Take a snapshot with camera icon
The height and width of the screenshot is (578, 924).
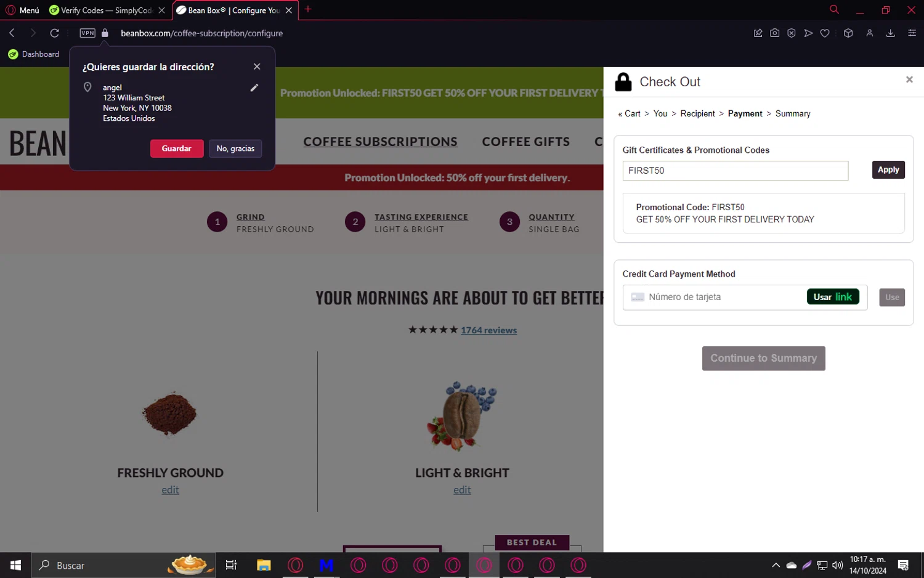pyautogui.click(x=775, y=33)
